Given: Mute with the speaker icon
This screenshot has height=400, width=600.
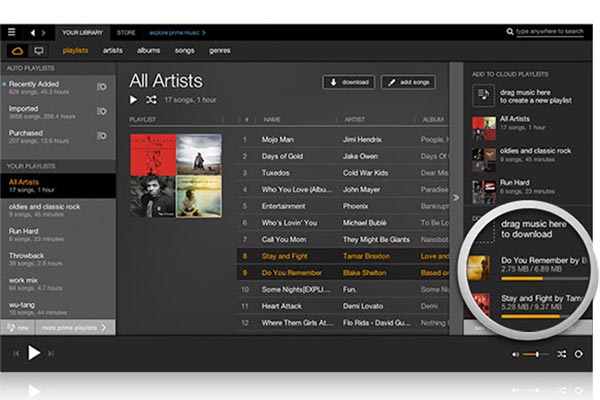Looking at the screenshot, I should coord(515,354).
